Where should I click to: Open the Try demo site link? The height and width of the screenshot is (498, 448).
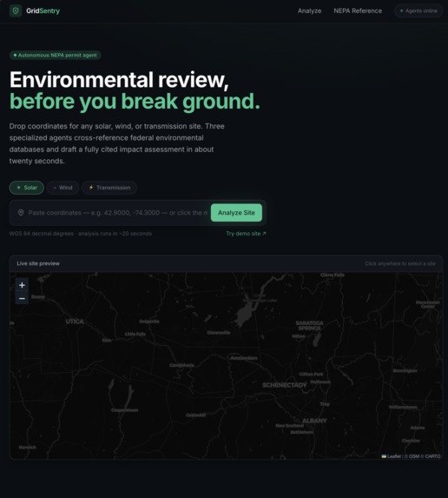coord(246,234)
